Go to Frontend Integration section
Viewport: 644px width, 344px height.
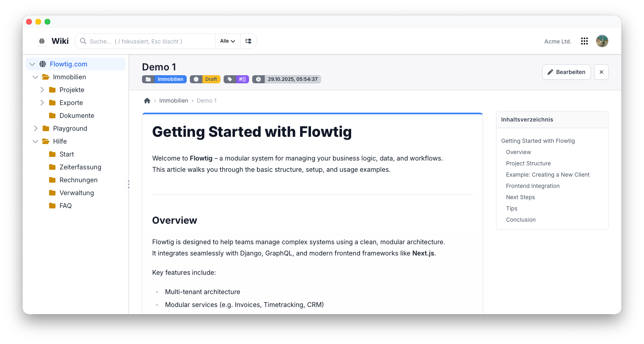click(x=533, y=186)
